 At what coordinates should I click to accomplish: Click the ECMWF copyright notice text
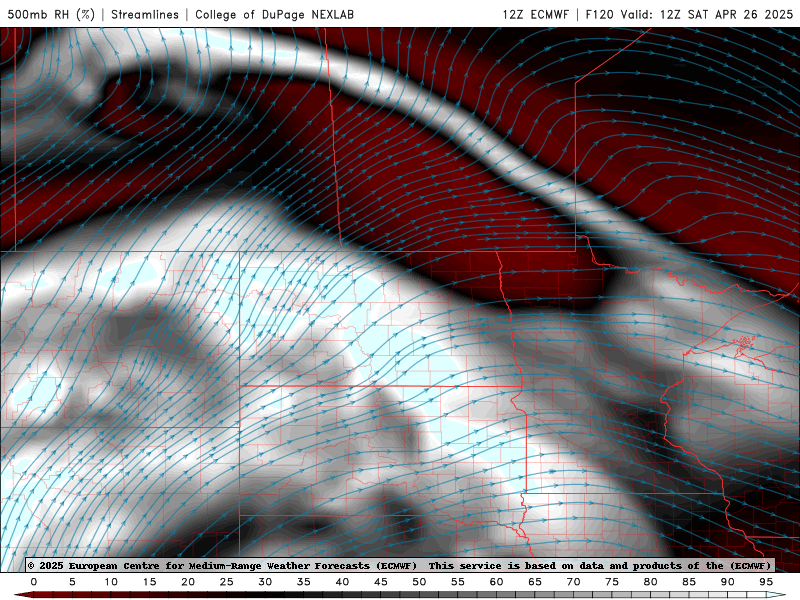399,565
